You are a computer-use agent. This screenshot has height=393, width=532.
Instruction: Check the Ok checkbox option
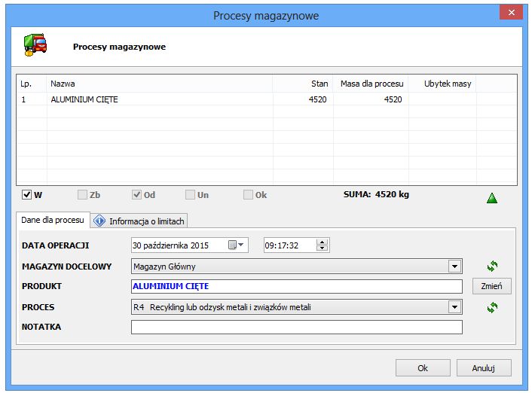(248, 195)
